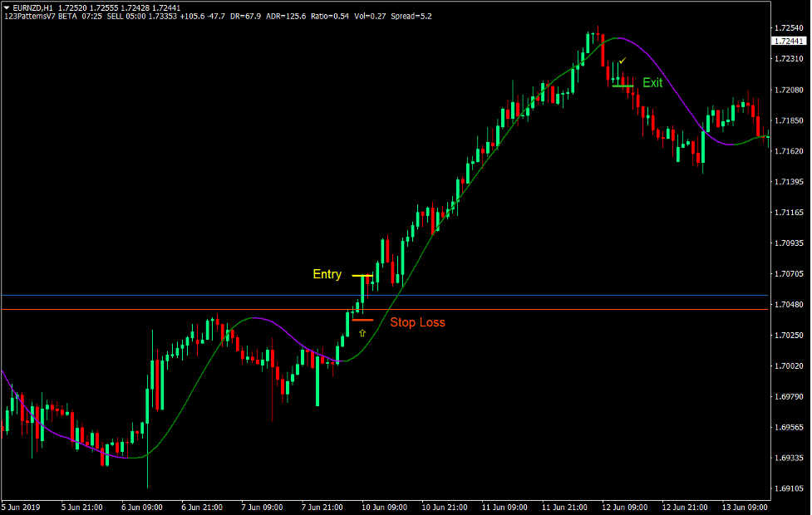The width and height of the screenshot is (812, 515).
Task: Toggle the Exit annotation label
Action: pyautogui.click(x=652, y=82)
